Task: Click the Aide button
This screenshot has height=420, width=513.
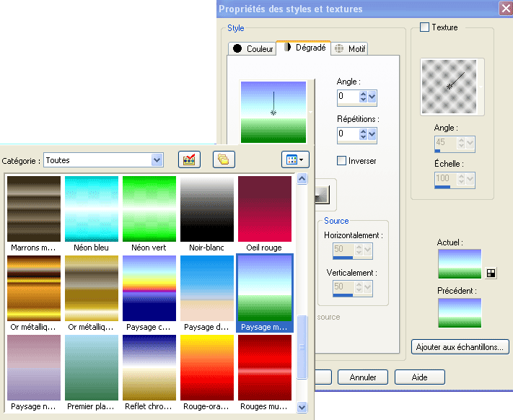Action: (419, 377)
